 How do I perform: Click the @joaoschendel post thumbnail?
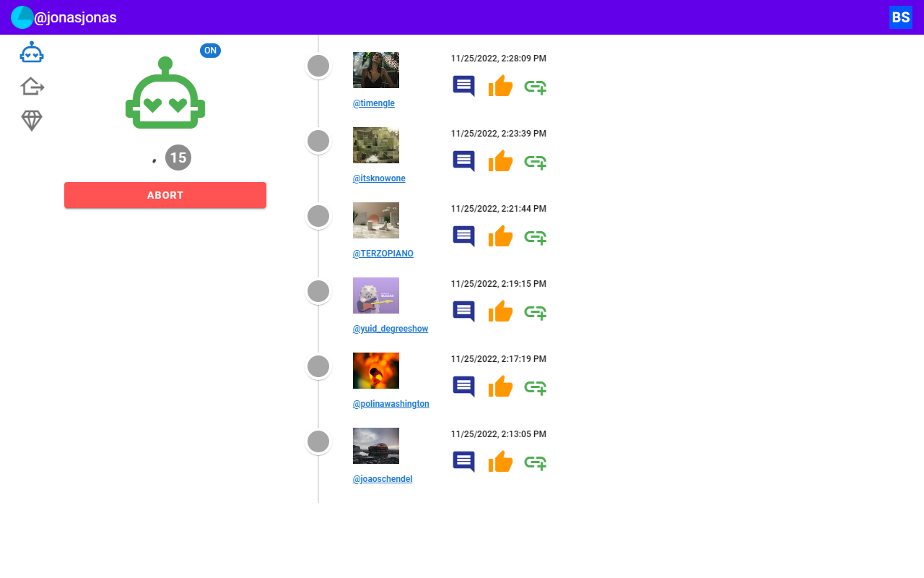tap(375, 446)
